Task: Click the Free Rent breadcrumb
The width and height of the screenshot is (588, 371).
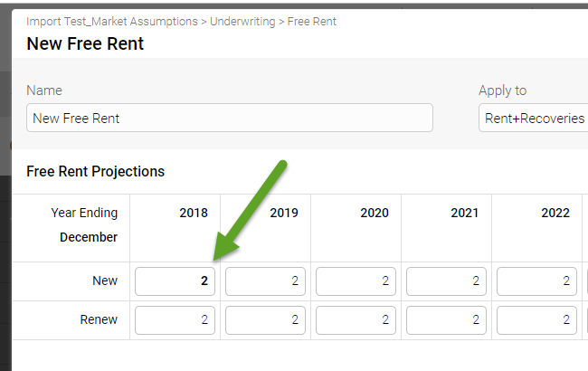Action: click(312, 21)
